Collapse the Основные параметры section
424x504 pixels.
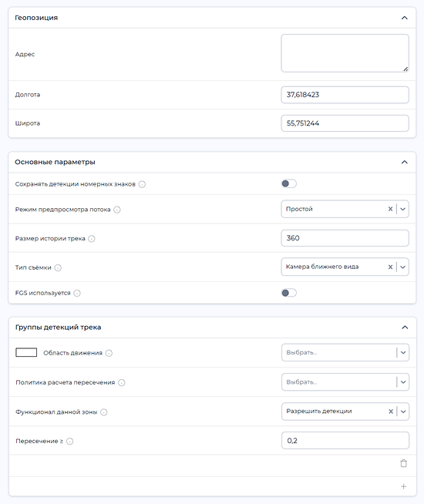pos(405,162)
